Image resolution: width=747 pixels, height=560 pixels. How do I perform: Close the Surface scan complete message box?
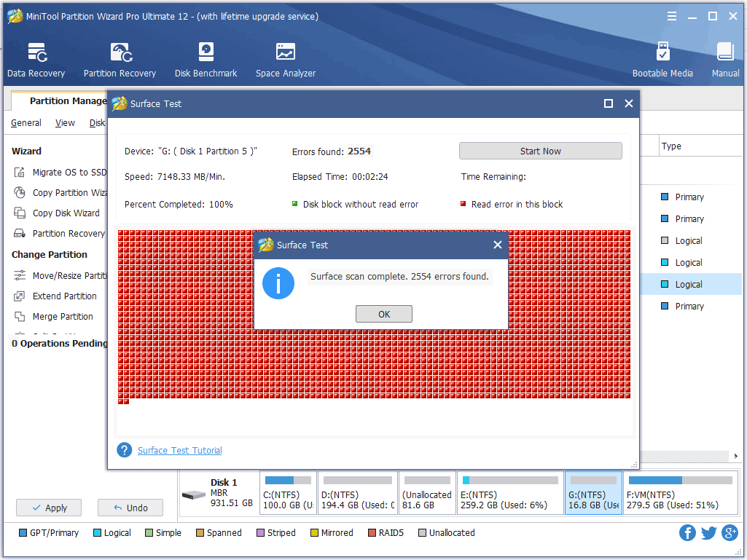coord(497,245)
